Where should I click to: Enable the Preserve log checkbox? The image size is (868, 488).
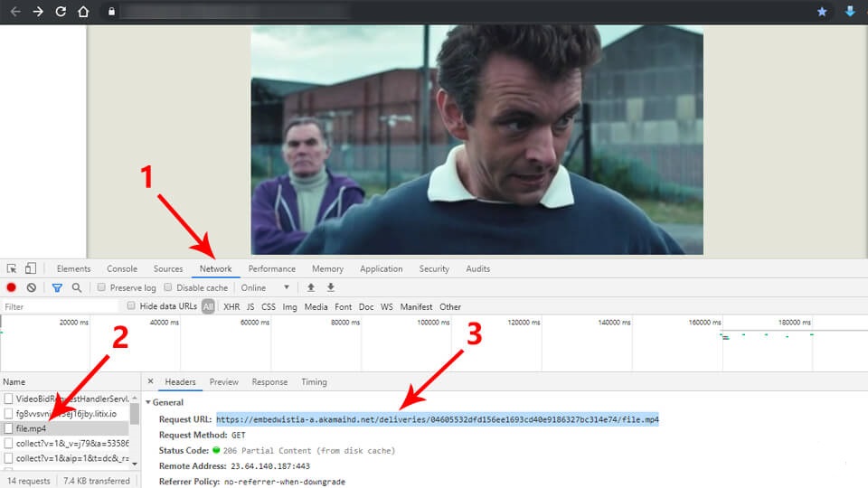click(102, 287)
